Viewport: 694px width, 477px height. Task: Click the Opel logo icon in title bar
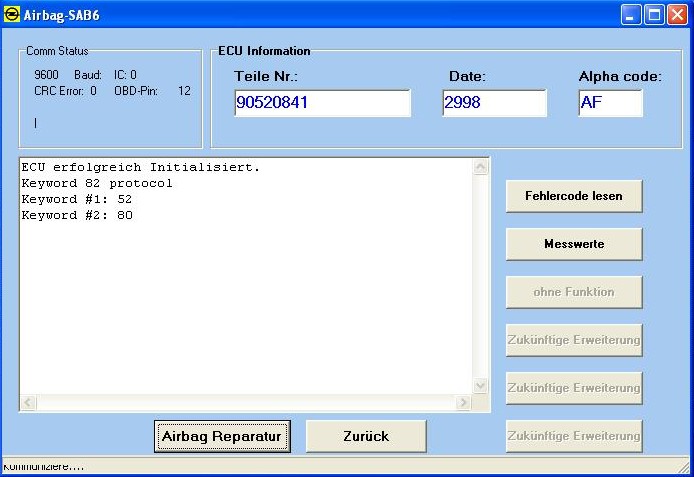tap(12, 15)
